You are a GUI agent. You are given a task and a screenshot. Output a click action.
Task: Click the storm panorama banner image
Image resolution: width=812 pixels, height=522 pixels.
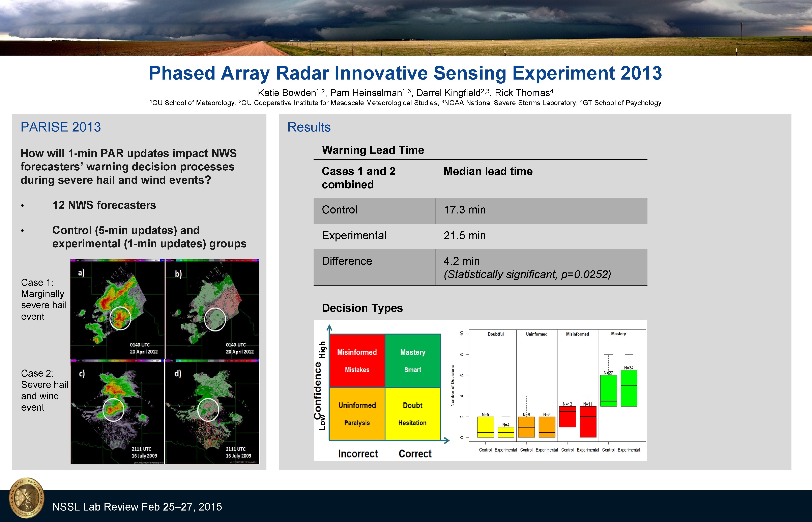click(406, 27)
